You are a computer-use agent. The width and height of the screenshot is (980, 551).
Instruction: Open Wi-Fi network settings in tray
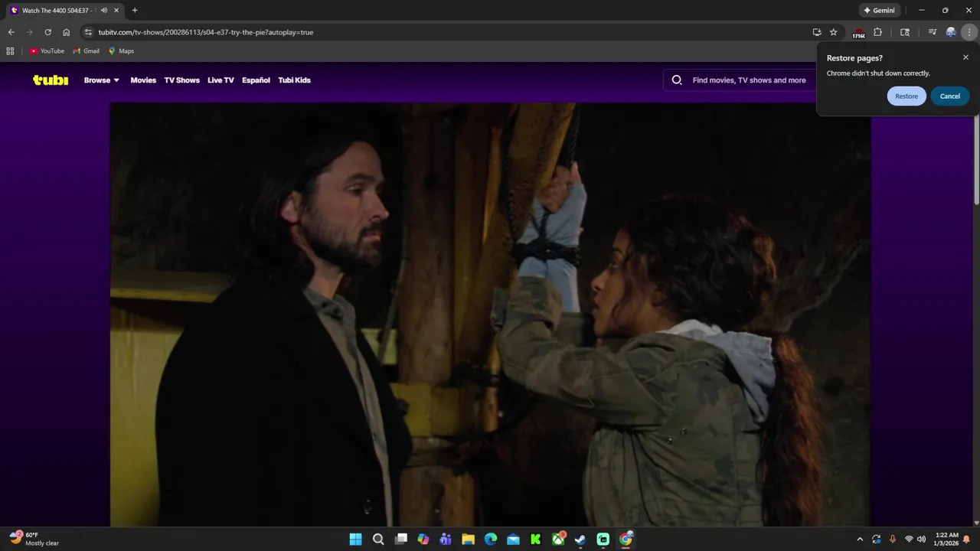(909, 540)
